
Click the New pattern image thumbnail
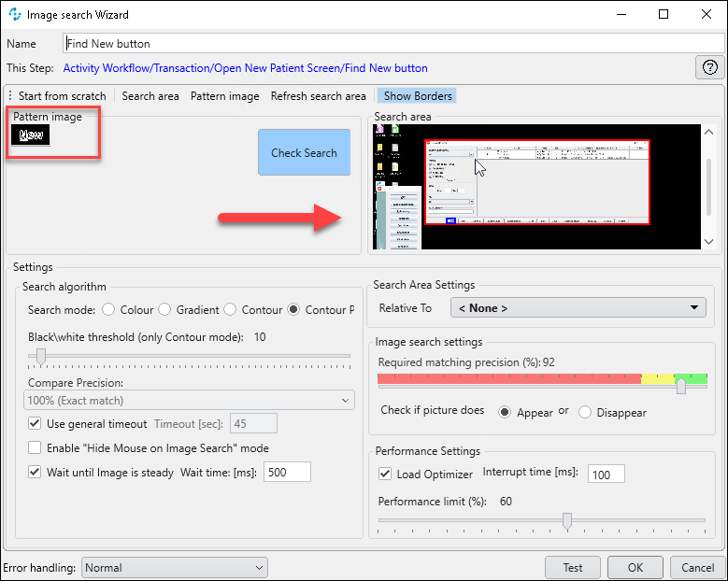[31, 135]
